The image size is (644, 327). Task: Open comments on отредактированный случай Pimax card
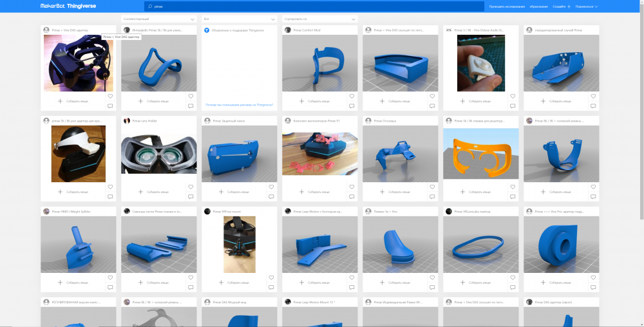pyautogui.click(x=593, y=106)
